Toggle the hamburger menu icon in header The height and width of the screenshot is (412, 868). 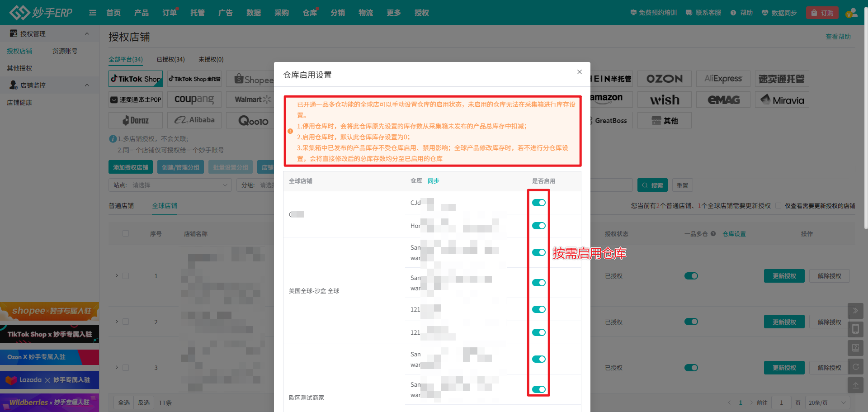[x=93, y=13]
